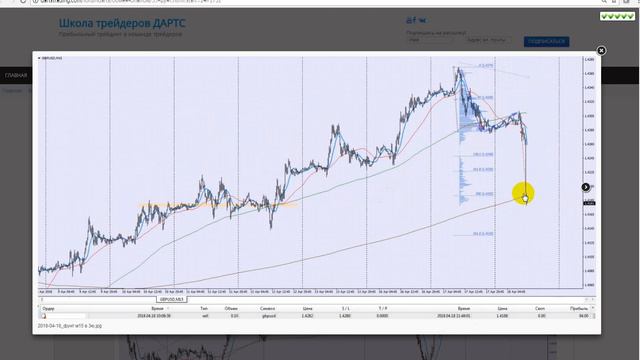Click the third social icon in header
The image size is (640, 360).
422,20
